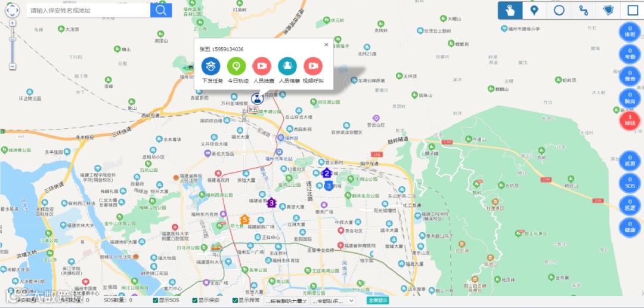Select the polyline route drawing tool
644x308 pixels.
583,10
